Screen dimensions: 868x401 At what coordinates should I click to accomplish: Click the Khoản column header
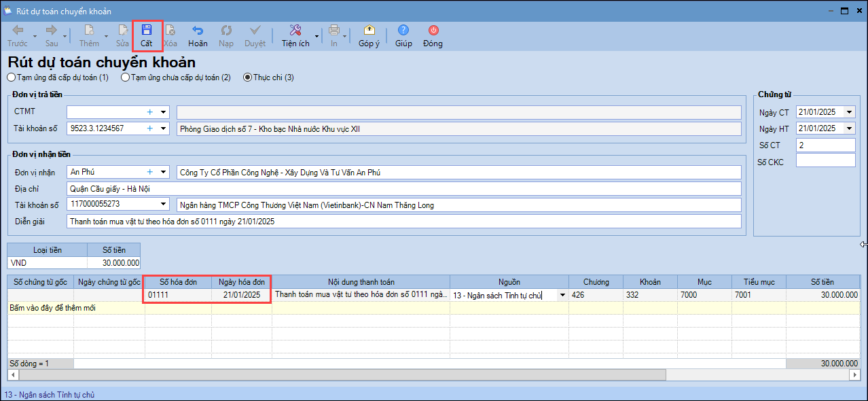(x=650, y=281)
